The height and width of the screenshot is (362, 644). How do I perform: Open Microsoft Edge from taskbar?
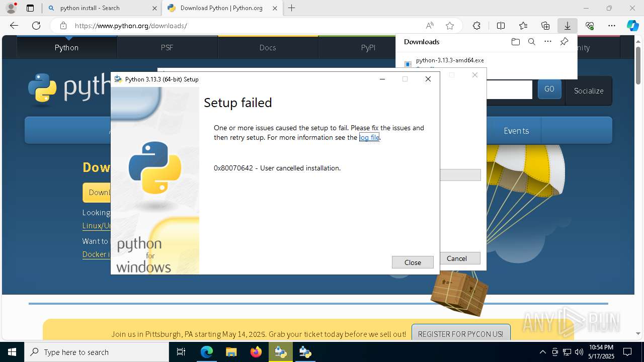tap(207, 352)
